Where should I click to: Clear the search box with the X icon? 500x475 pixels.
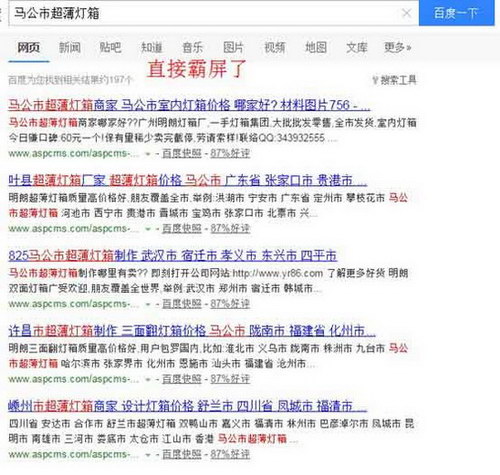point(406,13)
